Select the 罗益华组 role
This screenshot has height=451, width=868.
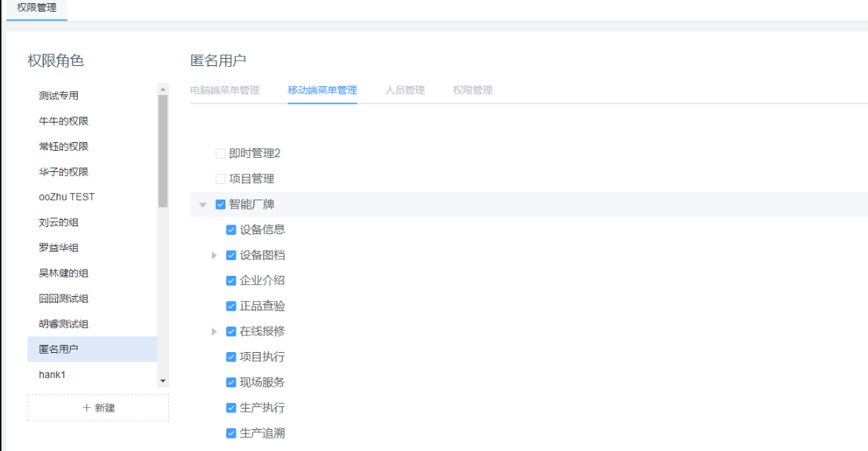[x=59, y=248]
